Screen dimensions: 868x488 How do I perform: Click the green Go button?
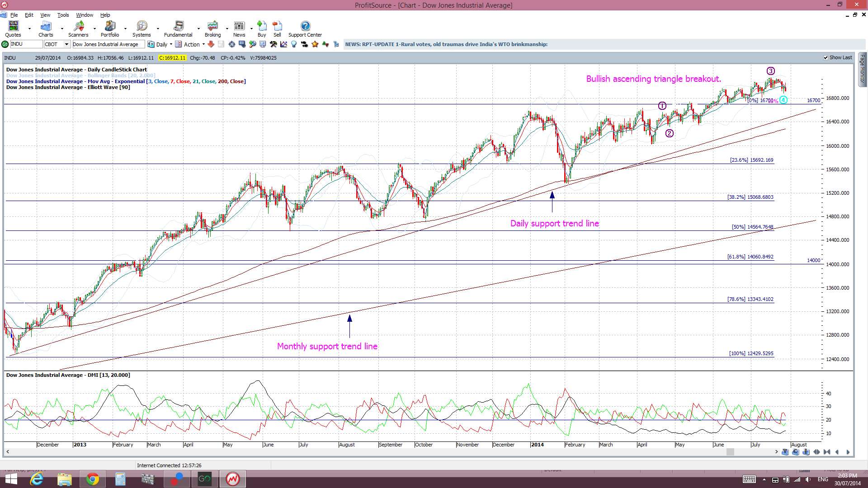point(5,44)
